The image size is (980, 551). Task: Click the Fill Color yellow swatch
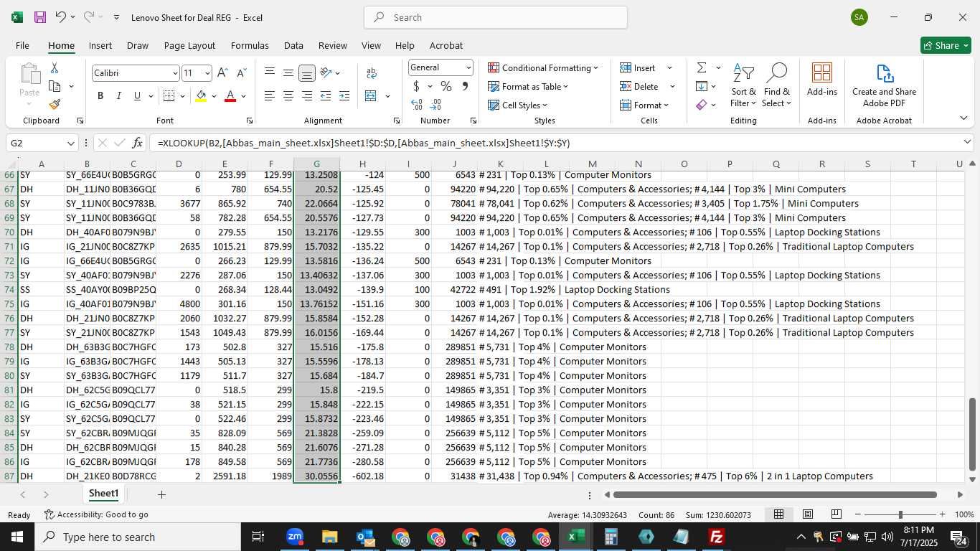click(201, 95)
